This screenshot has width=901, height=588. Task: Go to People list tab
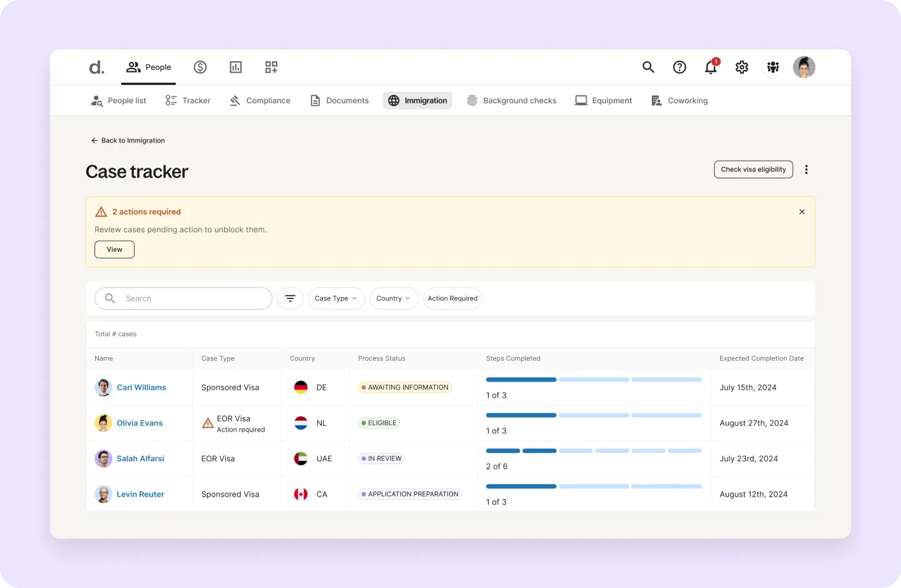click(x=119, y=101)
